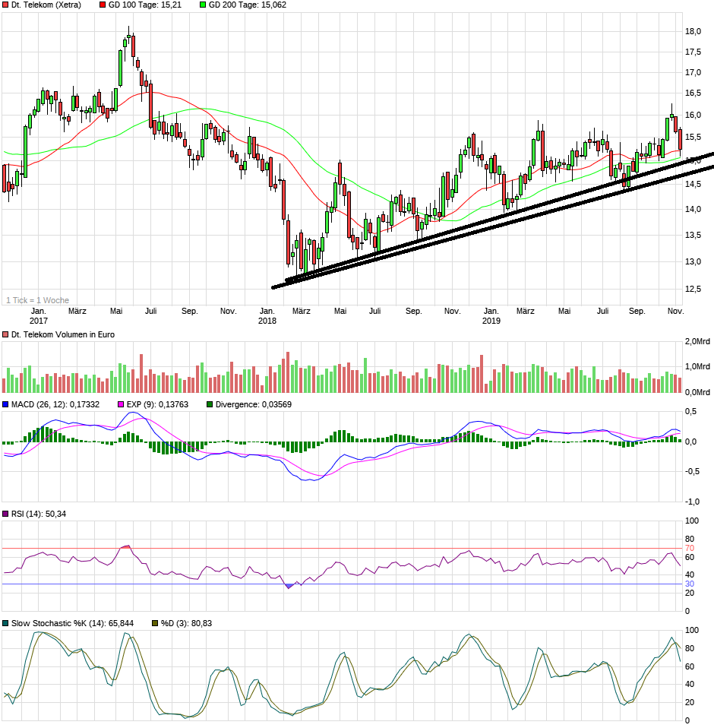Screen dimensions: 714x728
Task: Click the teal Slow Stochastic %K swatch
Action: tap(5, 623)
